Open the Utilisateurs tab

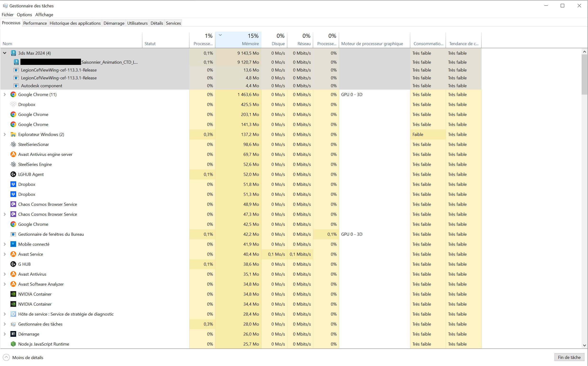click(138, 23)
